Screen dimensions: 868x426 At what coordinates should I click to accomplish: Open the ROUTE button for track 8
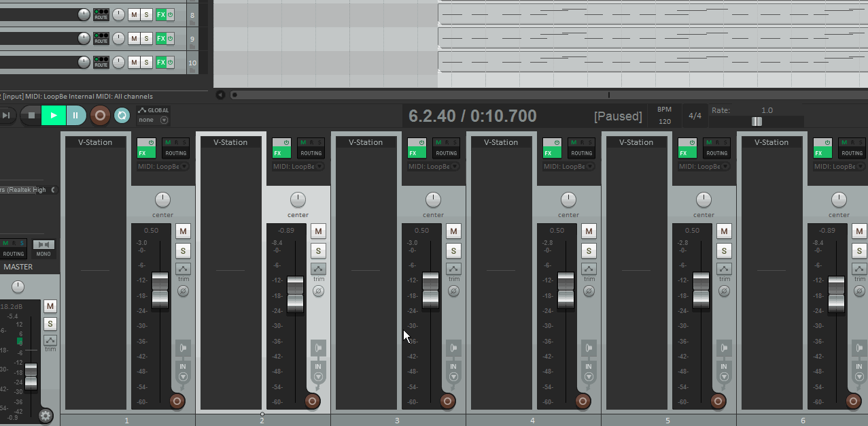[101, 14]
